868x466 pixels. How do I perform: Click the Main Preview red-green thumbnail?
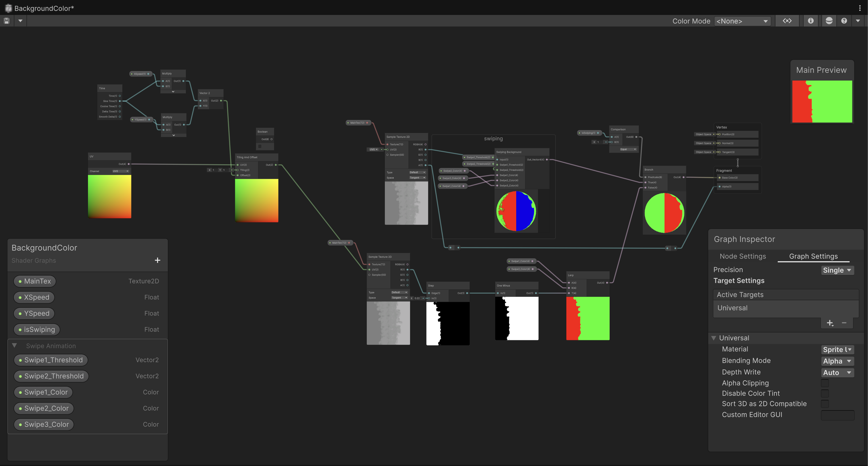coord(822,102)
